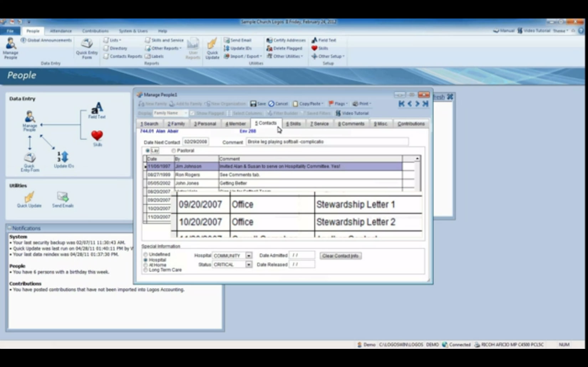Switch to the 2 Family tab

tap(176, 124)
